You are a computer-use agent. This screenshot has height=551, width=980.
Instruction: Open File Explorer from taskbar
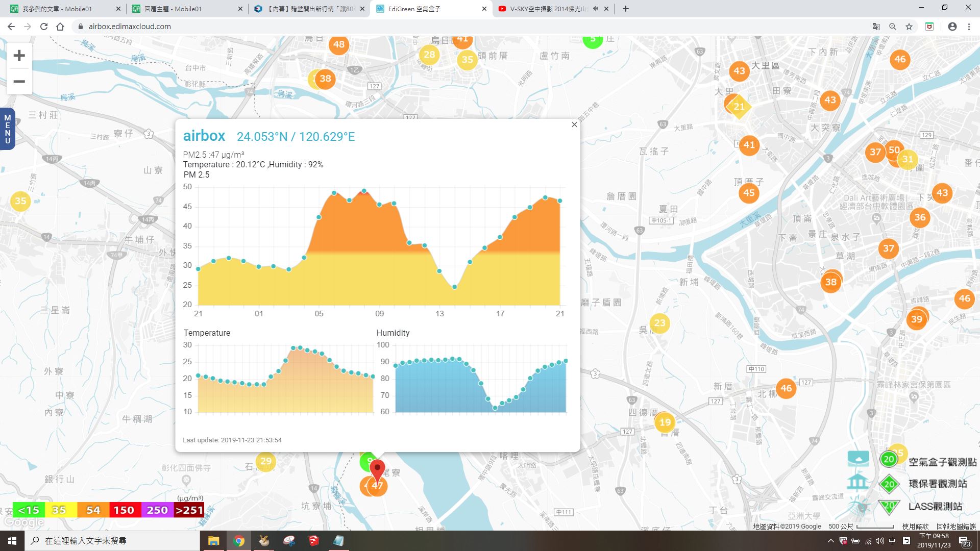pyautogui.click(x=213, y=541)
